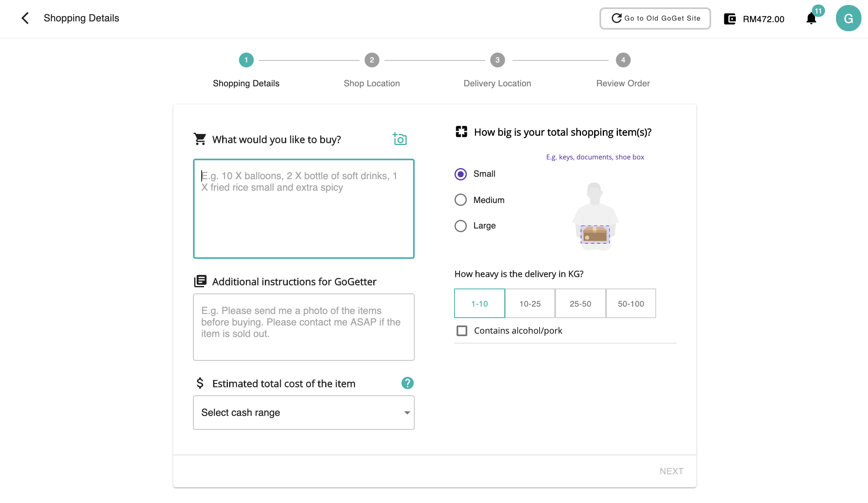Click Go to Old GoGet Site
Viewport: 868px width, 503px height.
655,18
